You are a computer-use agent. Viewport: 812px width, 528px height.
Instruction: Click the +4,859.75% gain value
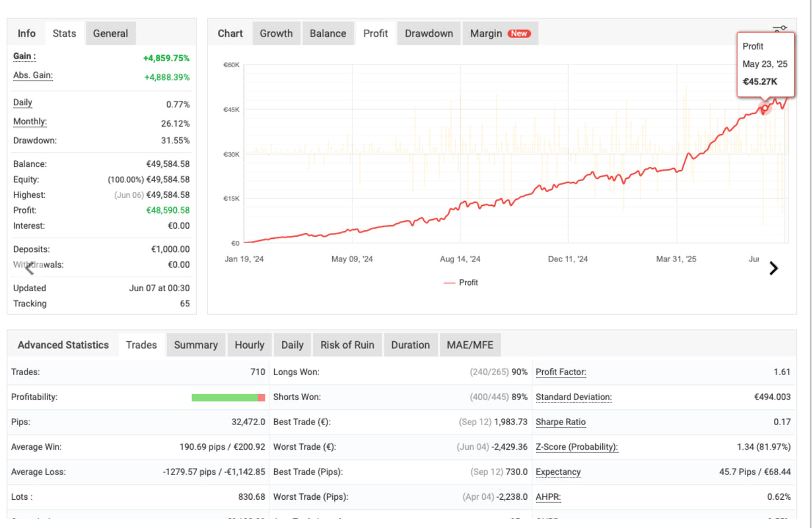[x=166, y=58]
